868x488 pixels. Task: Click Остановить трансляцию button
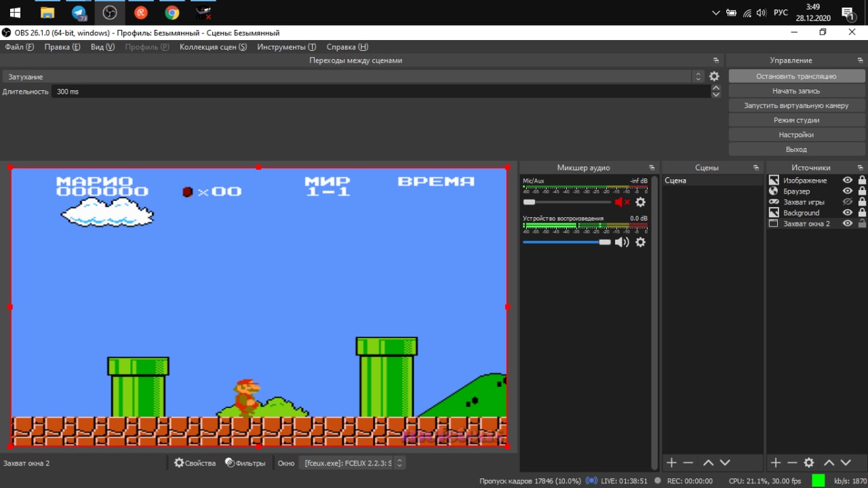(x=796, y=77)
